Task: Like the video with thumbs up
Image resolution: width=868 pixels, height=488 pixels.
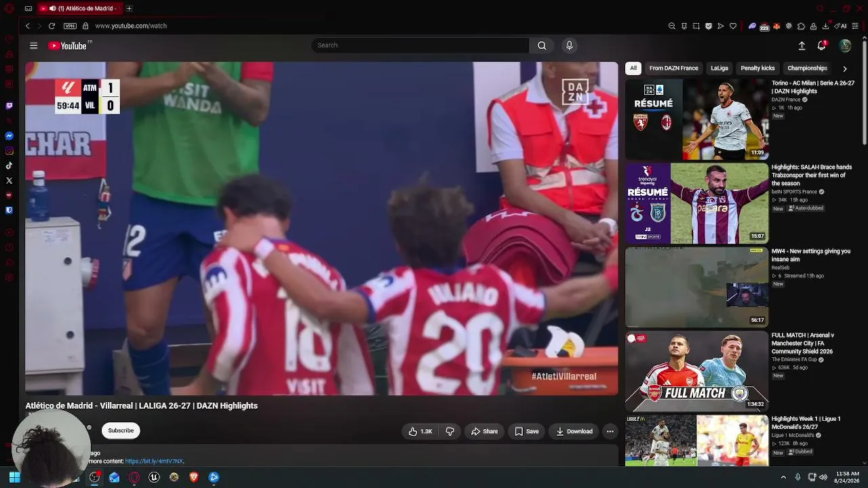Action: click(x=420, y=431)
